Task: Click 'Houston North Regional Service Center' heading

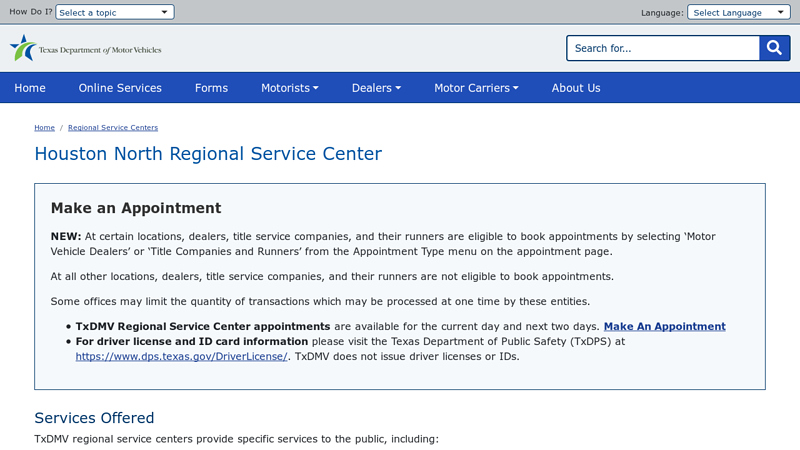Action: (x=208, y=154)
